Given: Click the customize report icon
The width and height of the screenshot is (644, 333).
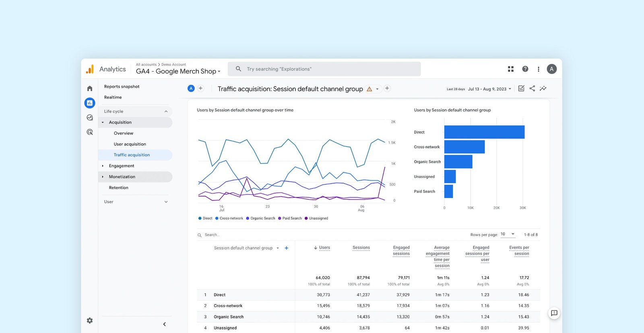Looking at the screenshot, I should pyautogui.click(x=521, y=89).
